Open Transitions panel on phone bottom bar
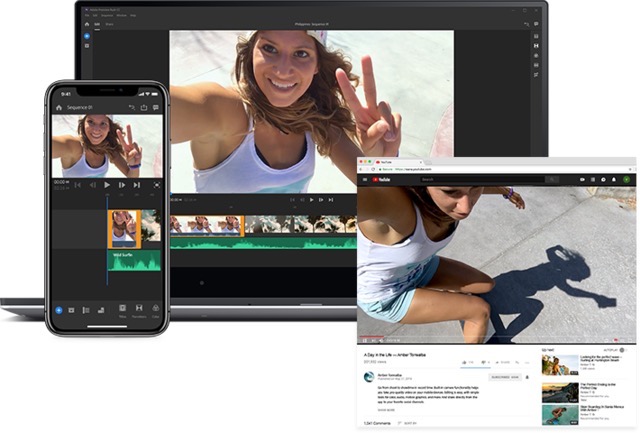Viewport: 640px width, 433px height. pos(139,310)
